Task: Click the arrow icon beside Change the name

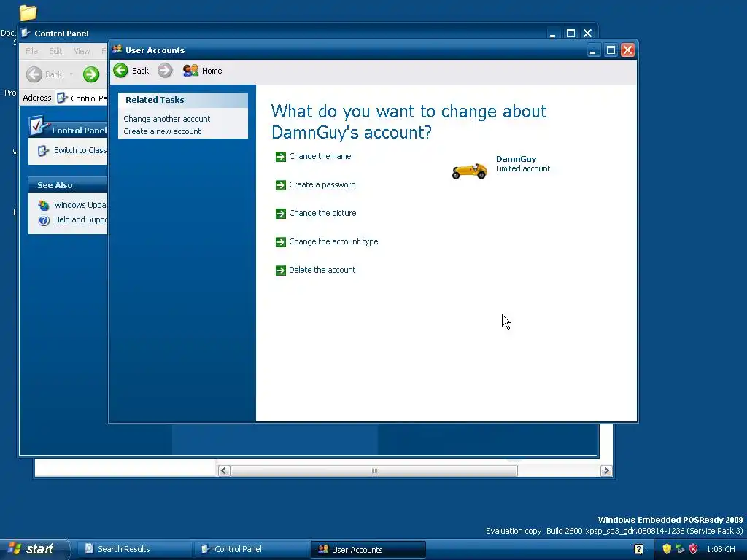Action: (x=281, y=157)
